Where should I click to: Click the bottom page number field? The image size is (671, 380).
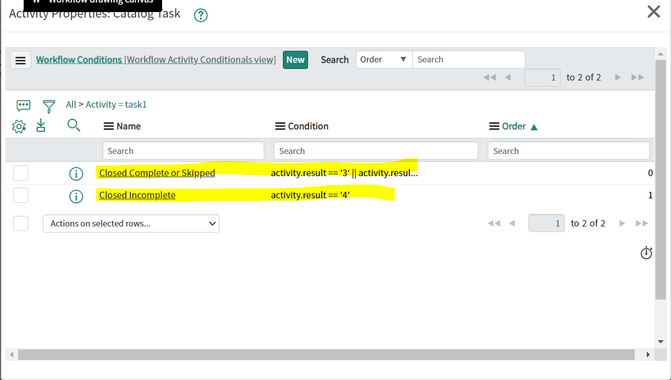click(x=546, y=223)
